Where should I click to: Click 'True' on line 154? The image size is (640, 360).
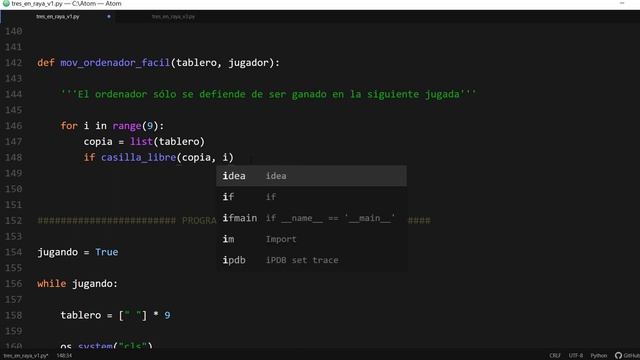pos(107,252)
